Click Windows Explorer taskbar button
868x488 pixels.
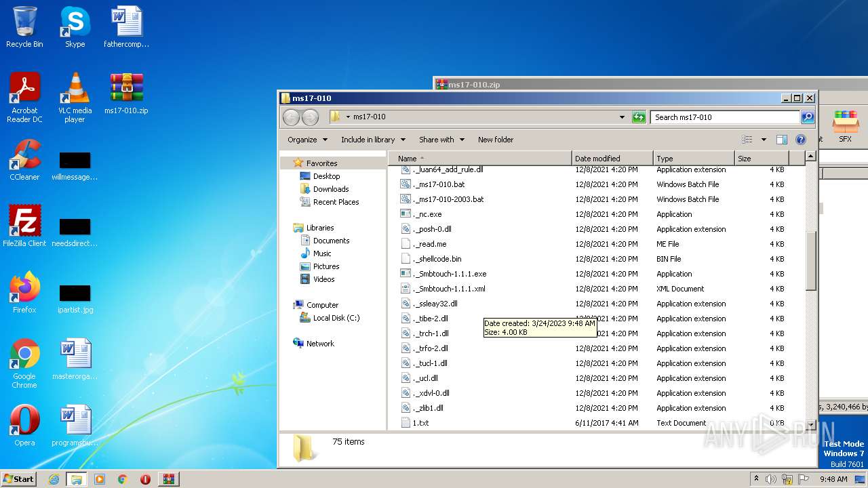[x=76, y=479]
